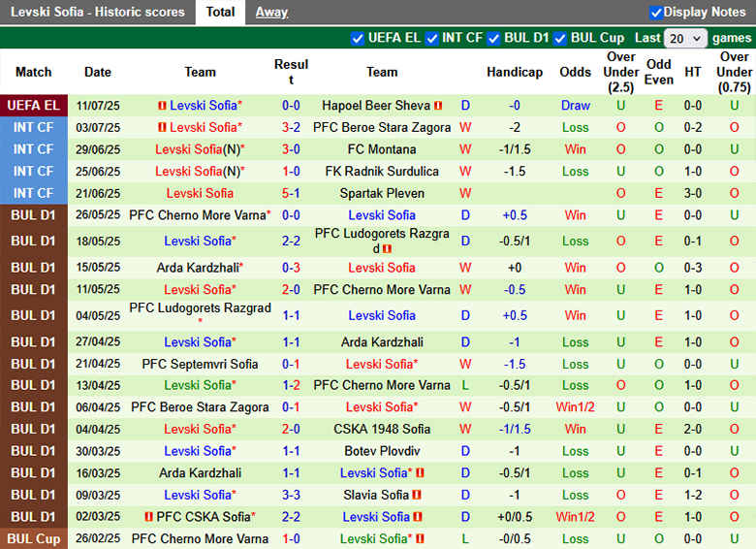Click red card icon before Levski Sofia on 11/07/25

[x=163, y=105]
